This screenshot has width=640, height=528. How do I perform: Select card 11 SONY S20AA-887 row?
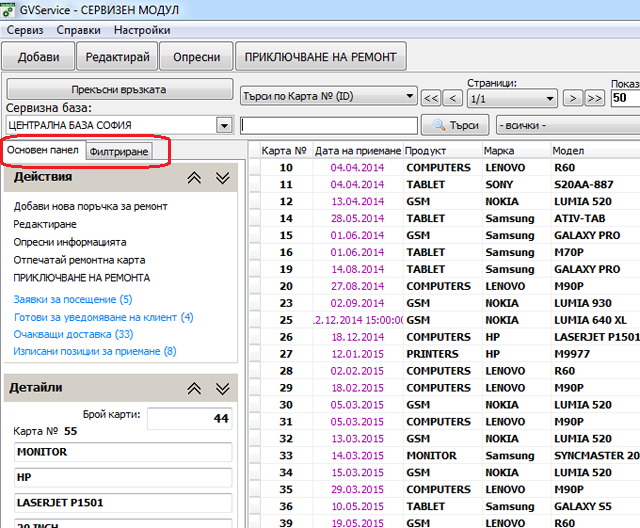coord(444,185)
